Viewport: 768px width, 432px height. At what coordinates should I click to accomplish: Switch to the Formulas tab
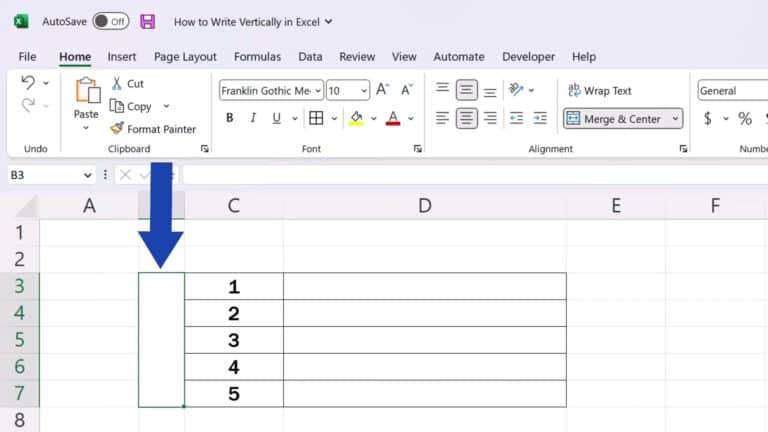[257, 57]
